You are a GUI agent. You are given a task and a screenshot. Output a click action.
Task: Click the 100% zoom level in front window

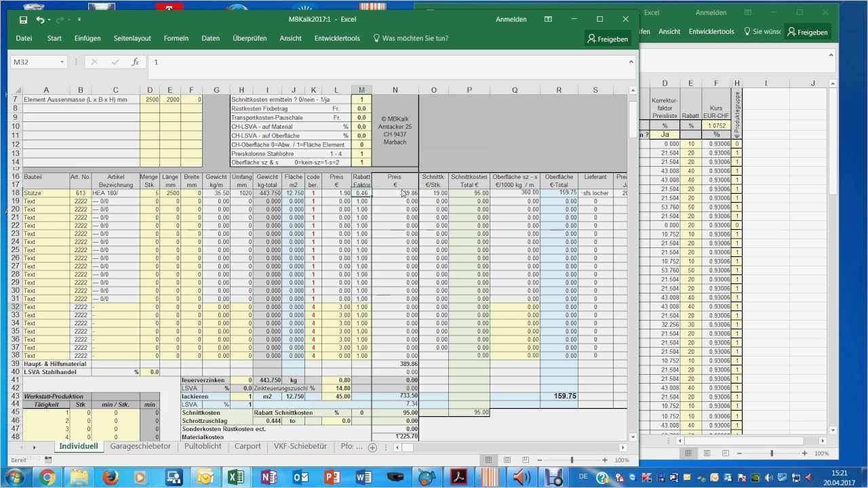click(x=622, y=460)
